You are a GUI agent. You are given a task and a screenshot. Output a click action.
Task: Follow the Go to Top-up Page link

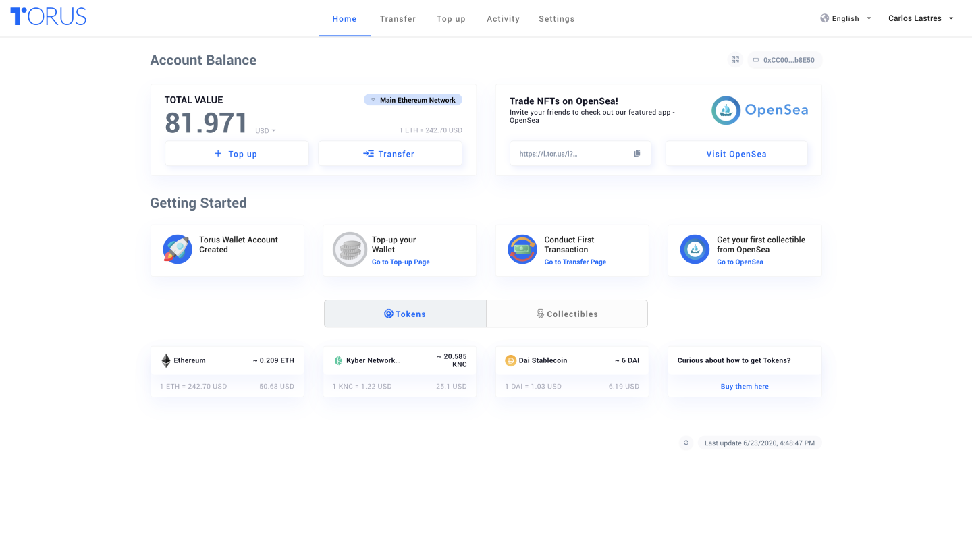coord(400,262)
